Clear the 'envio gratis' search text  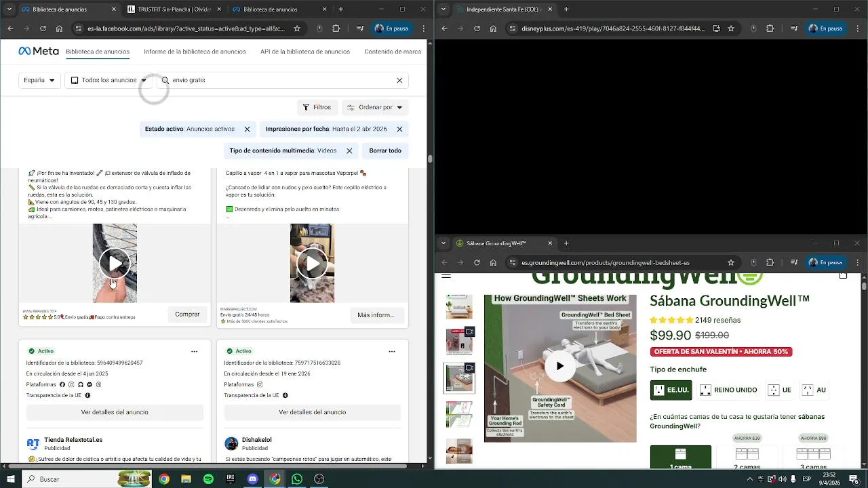coord(399,80)
